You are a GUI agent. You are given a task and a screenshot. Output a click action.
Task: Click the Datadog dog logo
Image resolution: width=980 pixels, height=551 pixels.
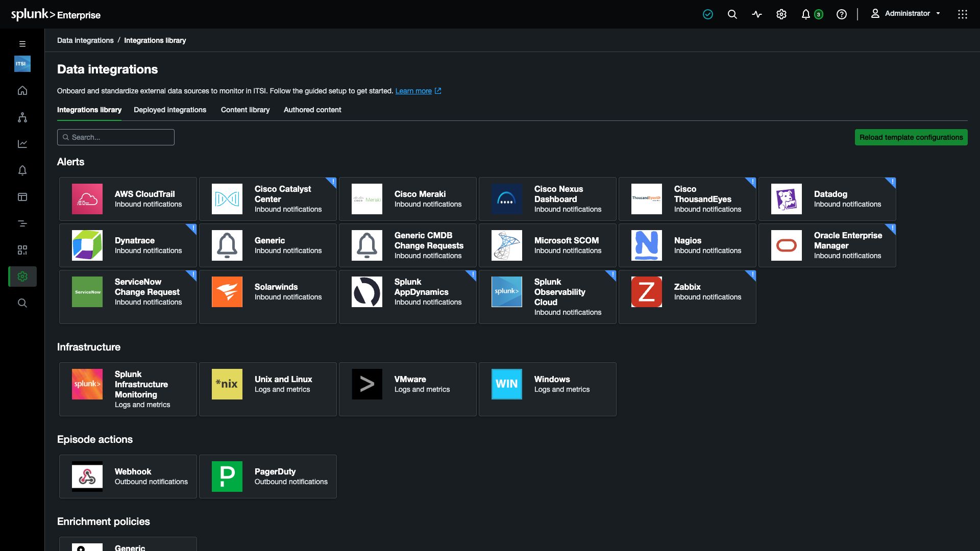[787, 199]
